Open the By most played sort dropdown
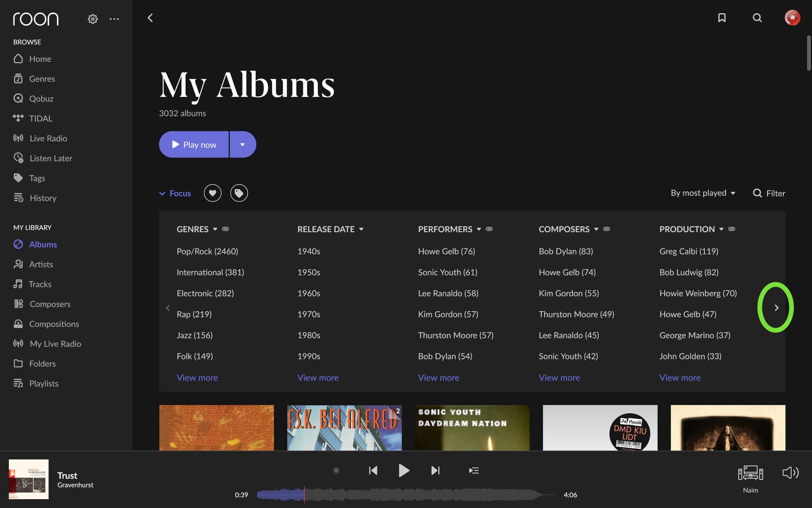Viewport: 812px width, 508px height. [x=703, y=193]
